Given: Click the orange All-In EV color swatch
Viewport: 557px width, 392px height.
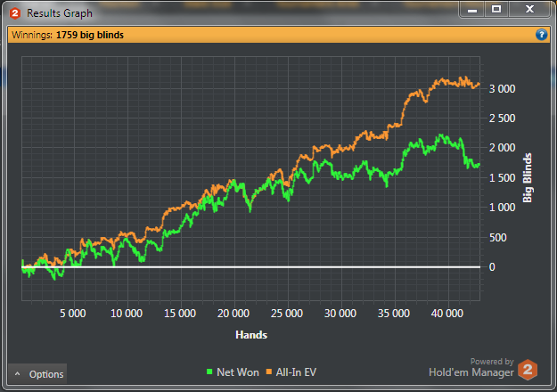Looking at the screenshot, I should coord(269,372).
